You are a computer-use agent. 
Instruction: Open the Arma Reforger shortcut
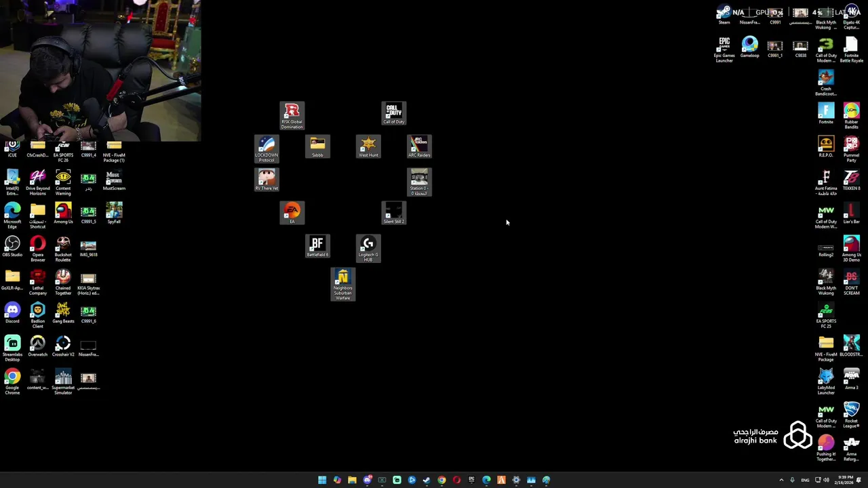[x=851, y=448]
